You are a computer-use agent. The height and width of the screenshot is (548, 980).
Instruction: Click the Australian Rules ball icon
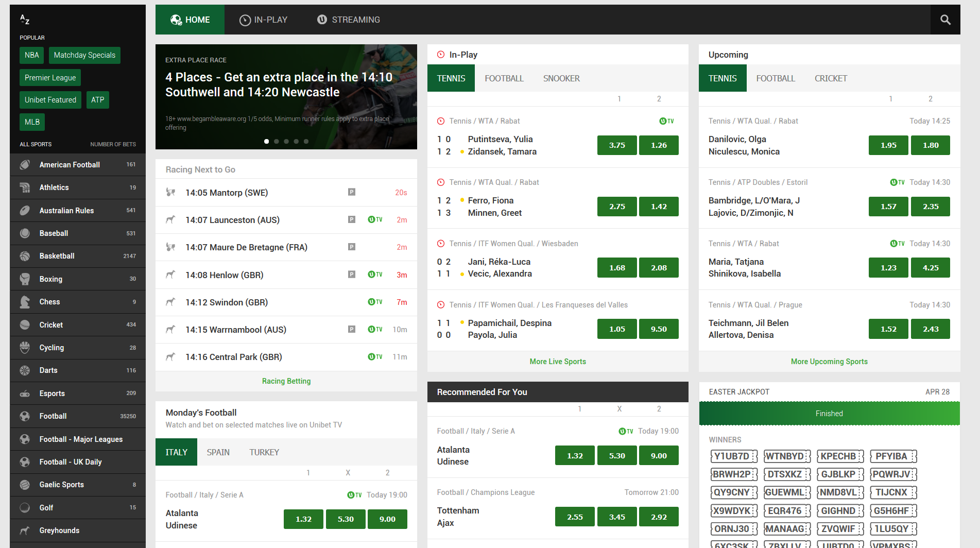pos(25,211)
